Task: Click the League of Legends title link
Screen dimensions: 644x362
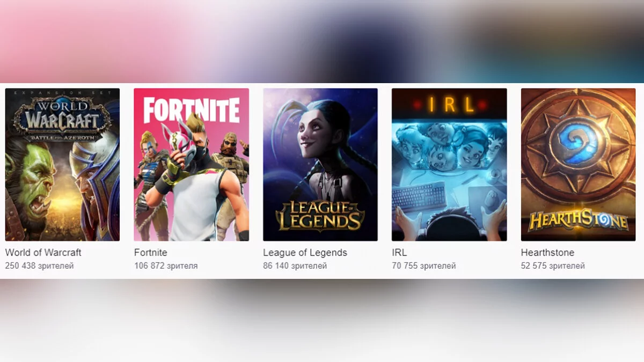Action: (305, 253)
